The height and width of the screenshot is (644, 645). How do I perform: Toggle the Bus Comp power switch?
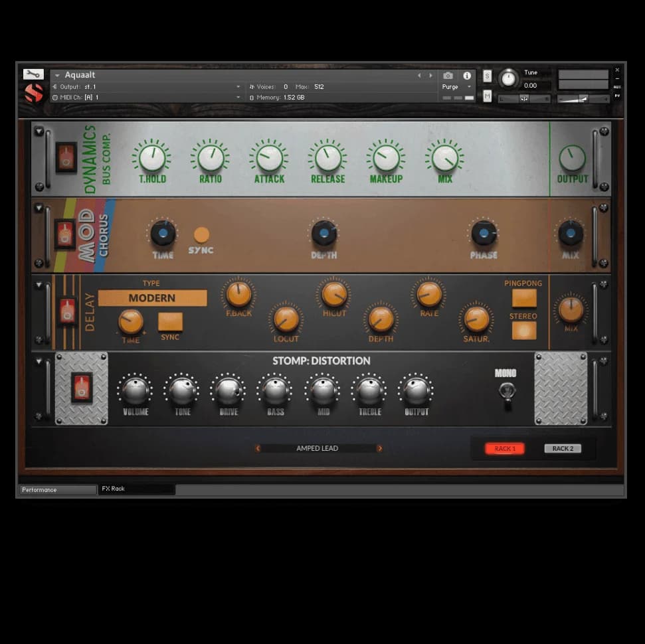click(66, 157)
